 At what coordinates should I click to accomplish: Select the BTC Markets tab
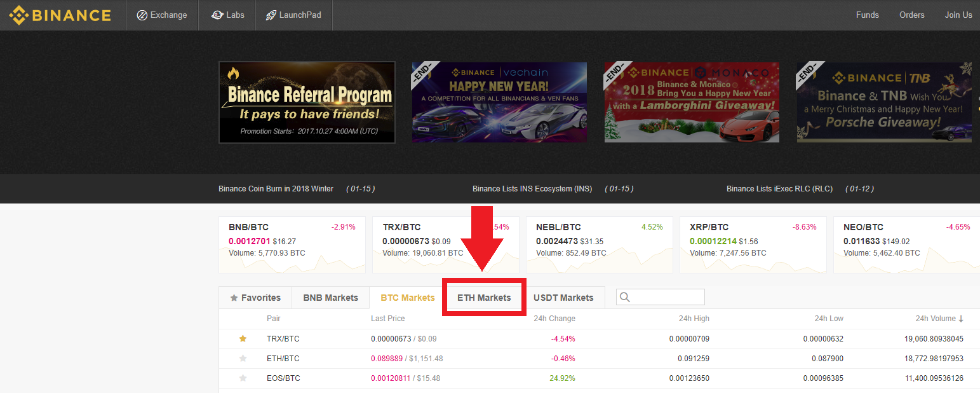(x=408, y=298)
